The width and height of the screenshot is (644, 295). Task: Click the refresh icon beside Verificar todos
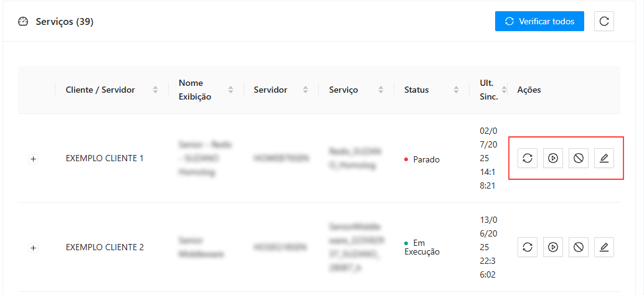[x=604, y=21]
